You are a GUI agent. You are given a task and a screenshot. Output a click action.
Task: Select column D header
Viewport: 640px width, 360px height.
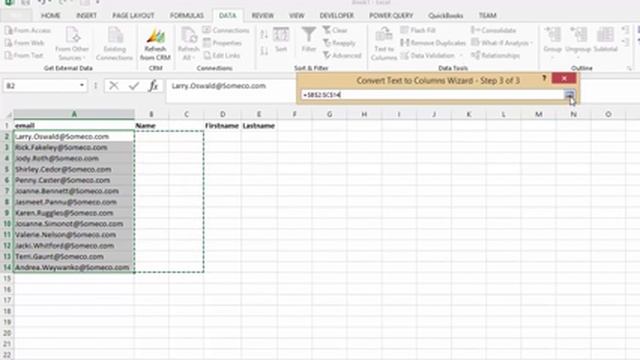coord(222,114)
